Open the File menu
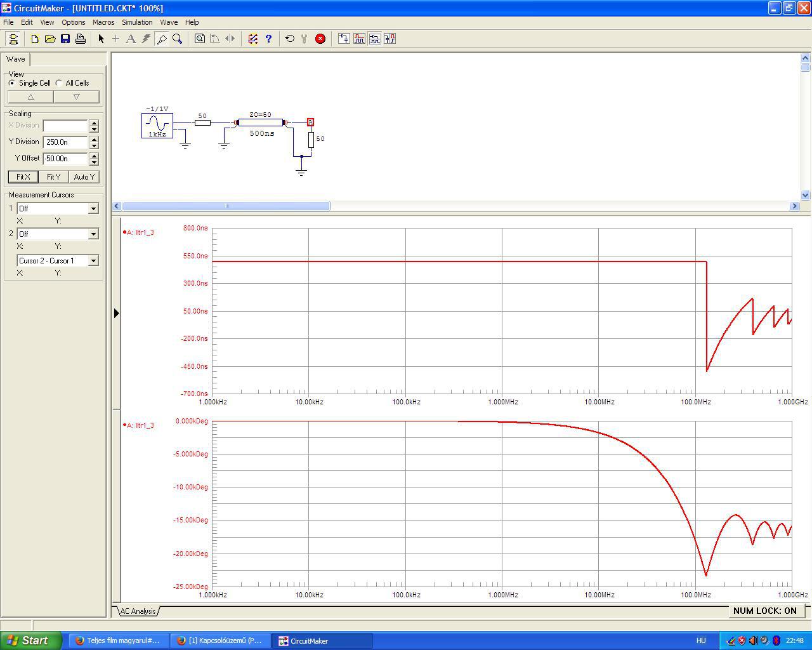The image size is (812, 650). [8, 22]
